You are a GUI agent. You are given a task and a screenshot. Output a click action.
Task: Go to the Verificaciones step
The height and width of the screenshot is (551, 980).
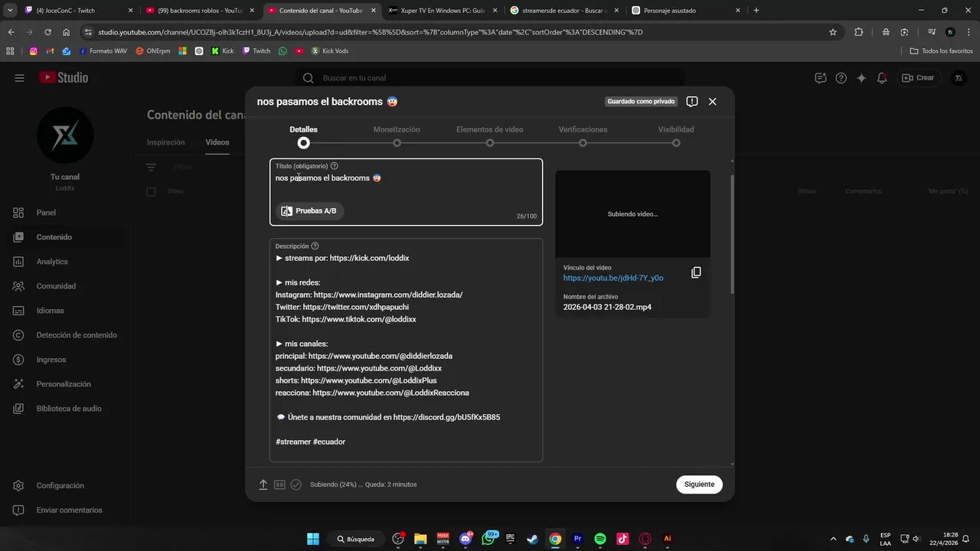pos(583,135)
